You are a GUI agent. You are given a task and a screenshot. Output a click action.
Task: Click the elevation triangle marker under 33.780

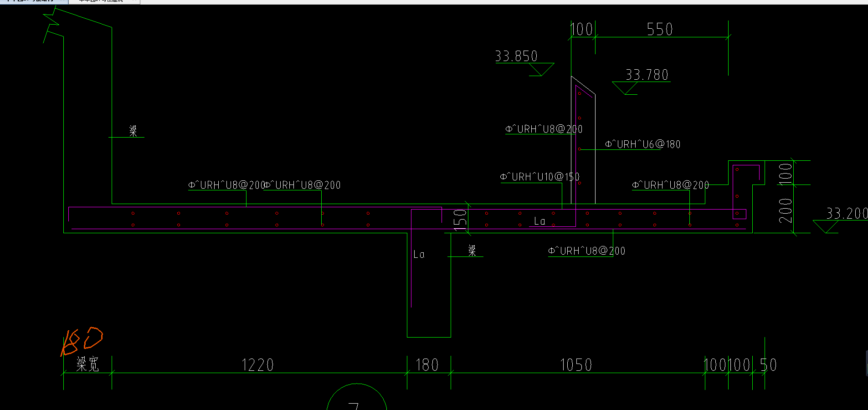click(x=625, y=88)
